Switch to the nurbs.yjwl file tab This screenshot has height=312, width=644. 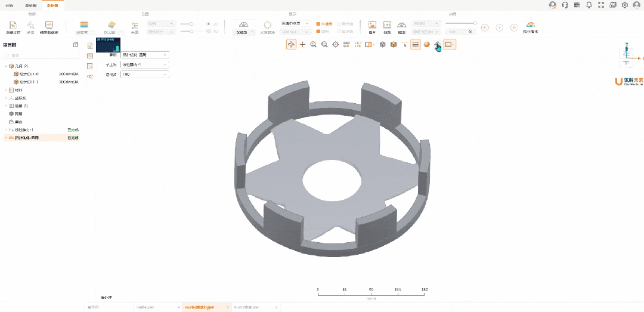(x=146, y=307)
